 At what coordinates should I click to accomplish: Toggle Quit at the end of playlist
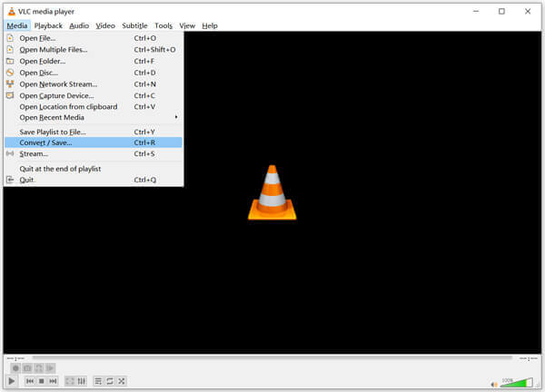pyautogui.click(x=94, y=169)
